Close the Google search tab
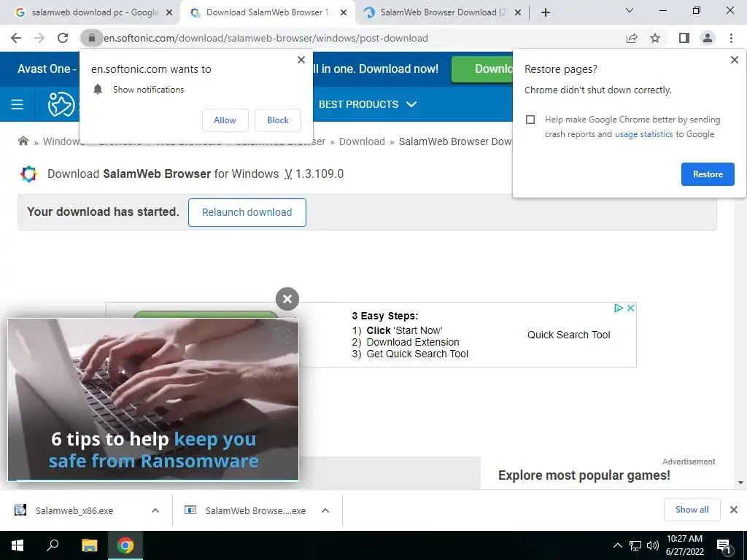 (169, 12)
